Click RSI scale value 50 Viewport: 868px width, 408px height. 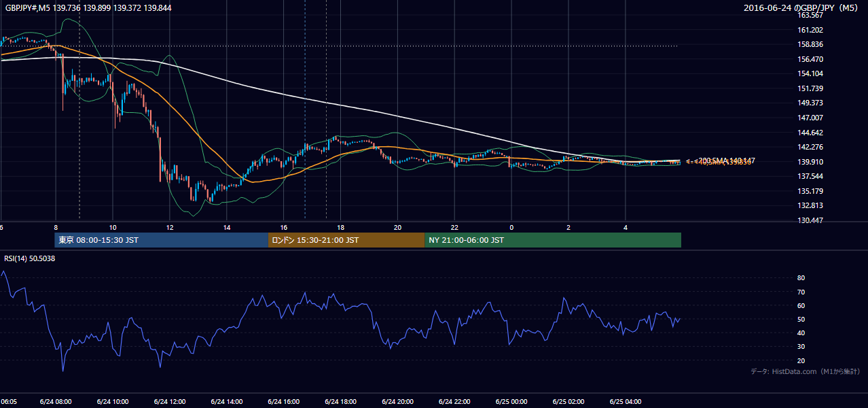pos(801,319)
